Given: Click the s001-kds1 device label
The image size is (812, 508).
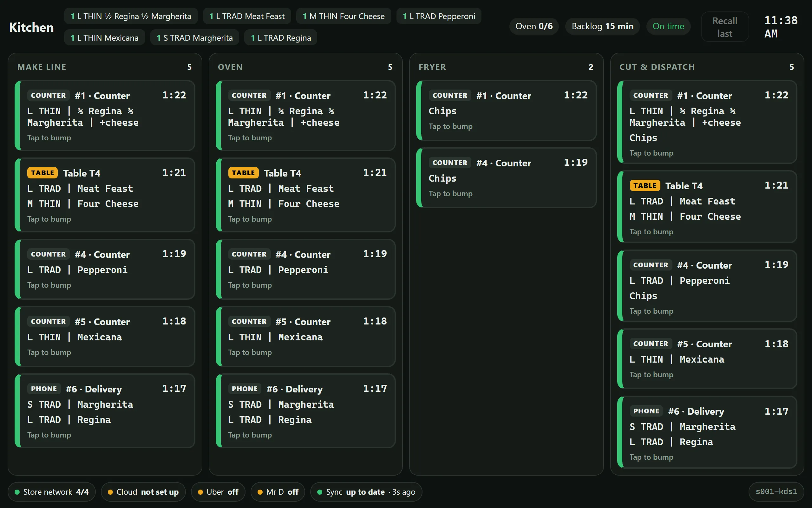Looking at the screenshot, I should pyautogui.click(x=776, y=491).
